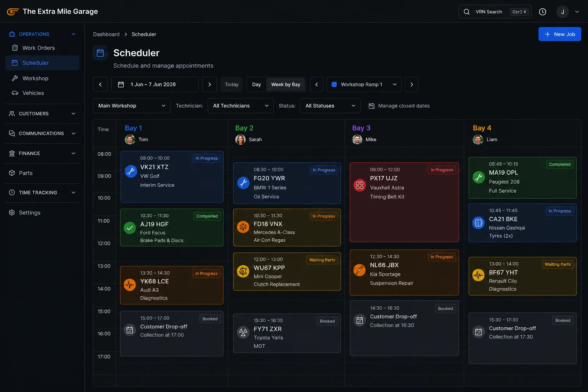The width and height of the screenshot is (588, 392).
Task: Click tyres icon on CA21 BKE job
Action: (x=479, y=222)
